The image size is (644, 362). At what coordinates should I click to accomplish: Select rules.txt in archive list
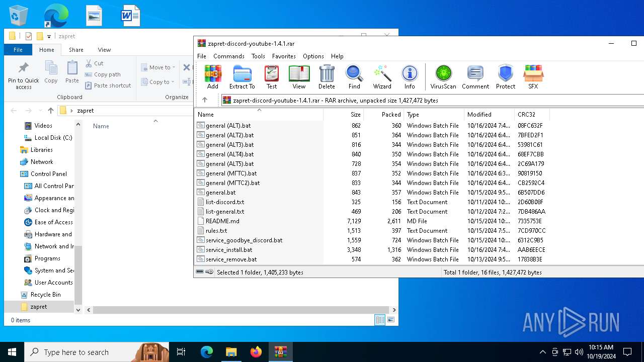216,231
